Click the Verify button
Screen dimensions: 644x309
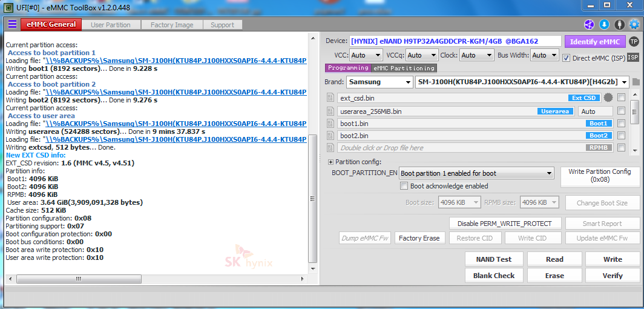pyautogui.click(x=613, y=275)
